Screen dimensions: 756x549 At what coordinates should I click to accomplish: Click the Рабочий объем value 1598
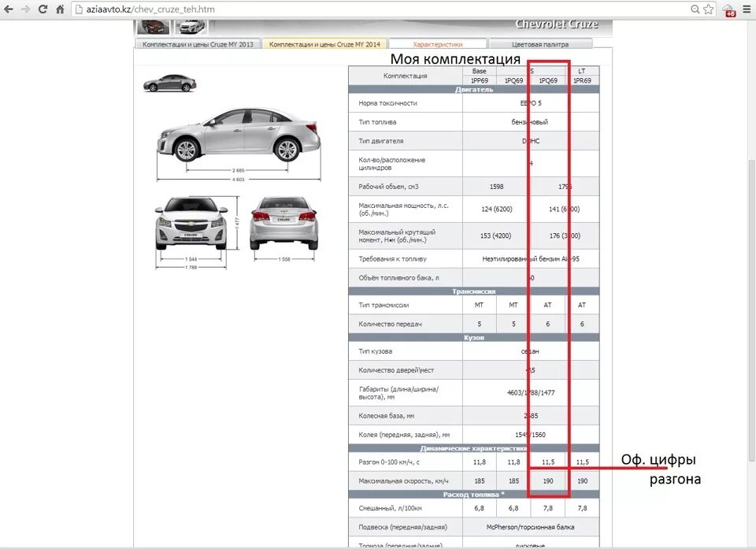click(x=496, y=186)
